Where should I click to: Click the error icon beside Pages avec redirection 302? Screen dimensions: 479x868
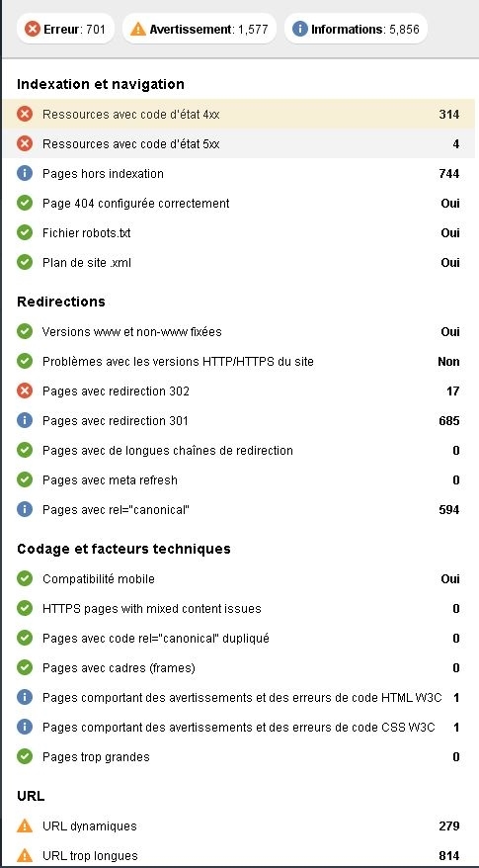[x=25, y=391]
